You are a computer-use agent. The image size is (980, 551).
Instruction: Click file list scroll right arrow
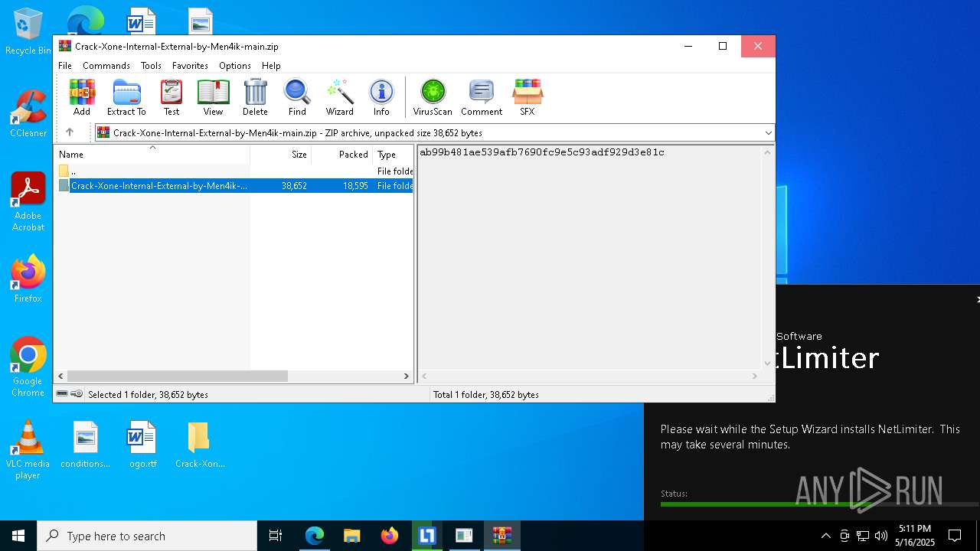pos(407,377)
